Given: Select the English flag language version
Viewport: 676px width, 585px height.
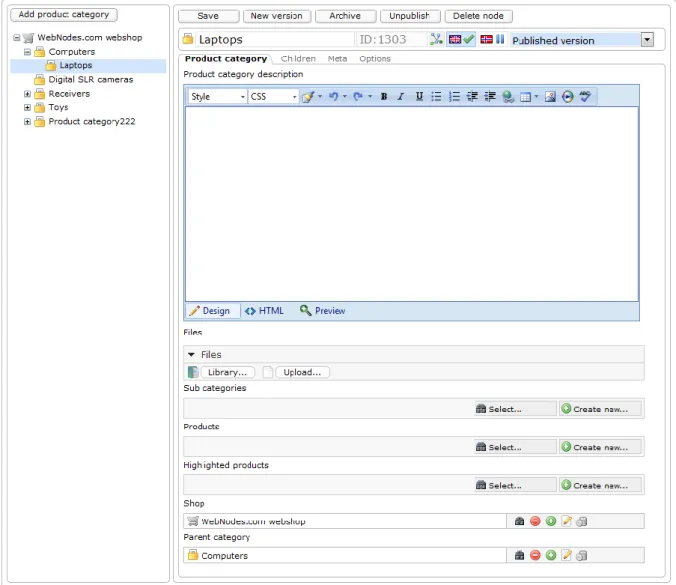Looking at the screenshot, I should [455, 40].
